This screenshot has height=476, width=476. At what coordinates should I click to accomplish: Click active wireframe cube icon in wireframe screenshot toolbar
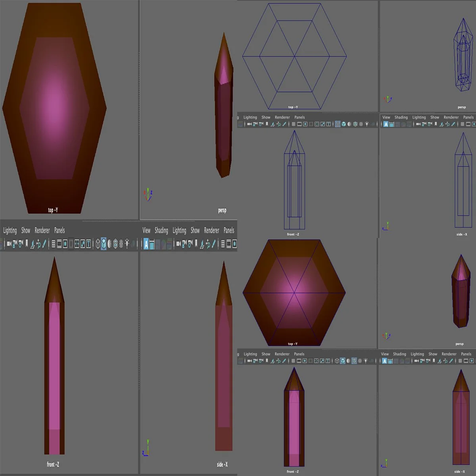coord(338,124)
